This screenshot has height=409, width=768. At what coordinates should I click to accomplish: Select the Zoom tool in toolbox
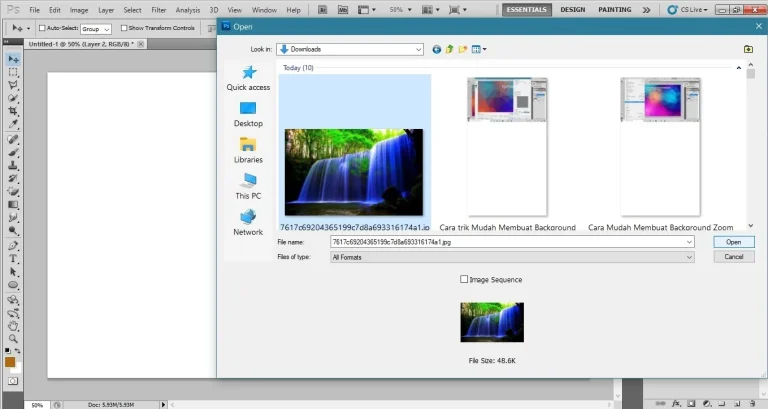[13, 338]
